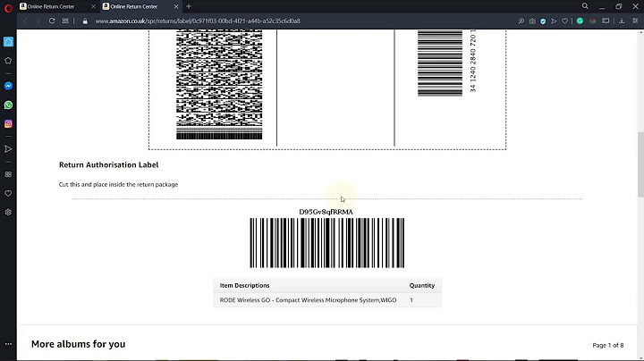The width and height of the screenshot is (644, 361).
Task: Click 'Cut this and place inside' instruction text
Action: point(118,185)
